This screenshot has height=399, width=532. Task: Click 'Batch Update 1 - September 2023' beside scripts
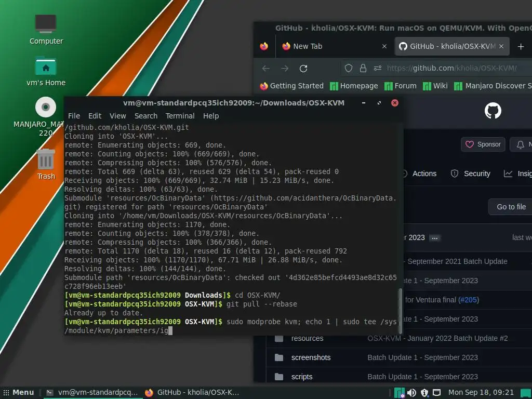coord(422,377)
